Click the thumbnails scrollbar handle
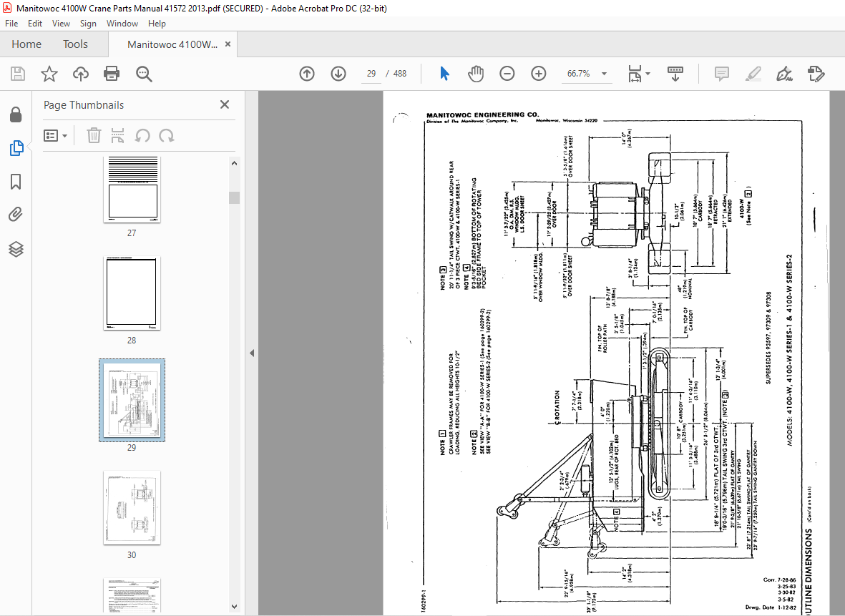The height and width of the screenshot is (616, 845). (x=234, y=197)
